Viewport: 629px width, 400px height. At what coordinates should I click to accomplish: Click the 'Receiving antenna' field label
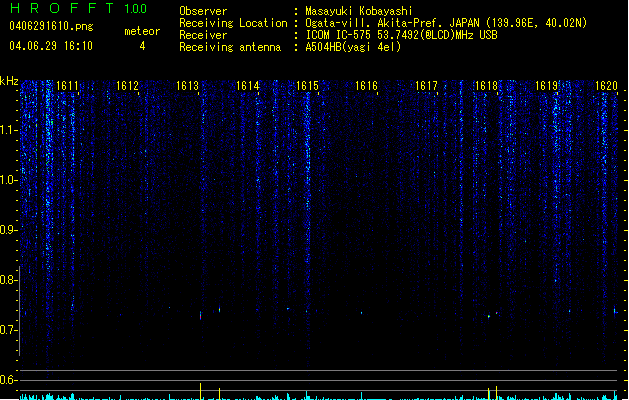pos(230,47)
